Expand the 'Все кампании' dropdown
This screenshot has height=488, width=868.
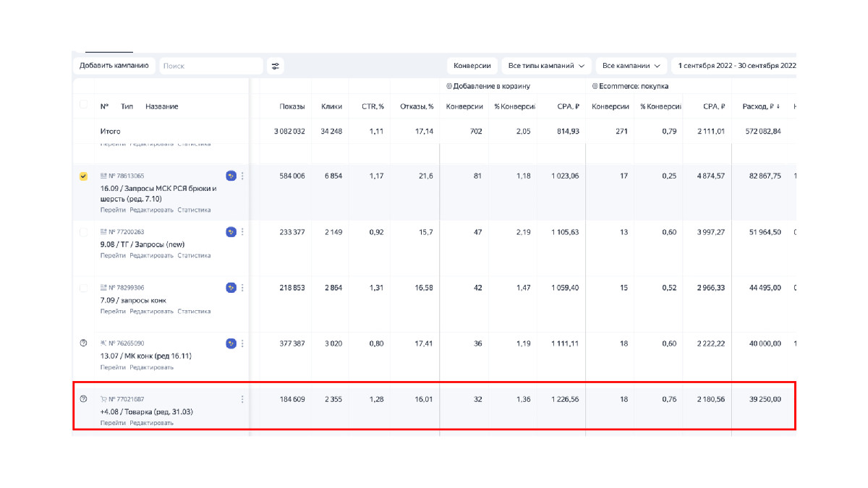631,66
